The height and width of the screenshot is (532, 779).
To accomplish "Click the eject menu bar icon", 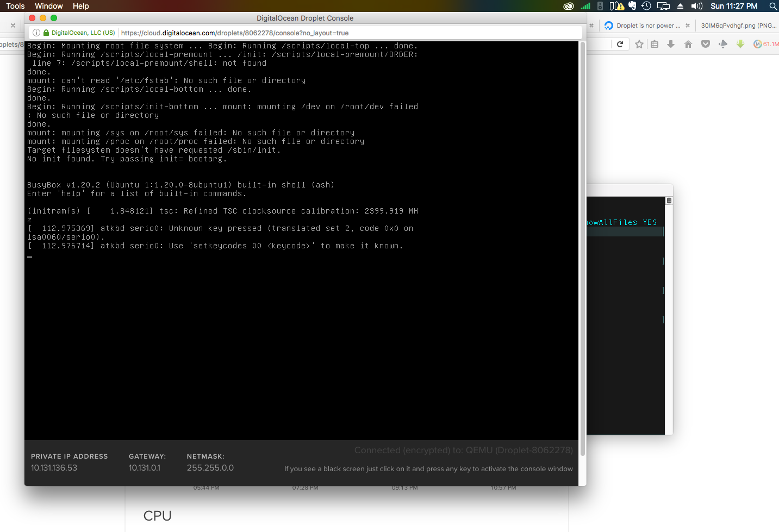I will tap(680, 6).
